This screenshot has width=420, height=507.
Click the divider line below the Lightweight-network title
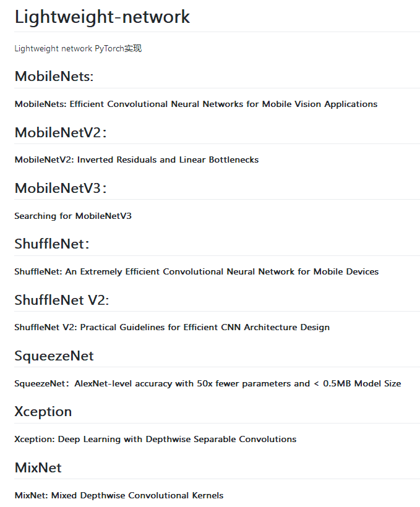(216, 32)
